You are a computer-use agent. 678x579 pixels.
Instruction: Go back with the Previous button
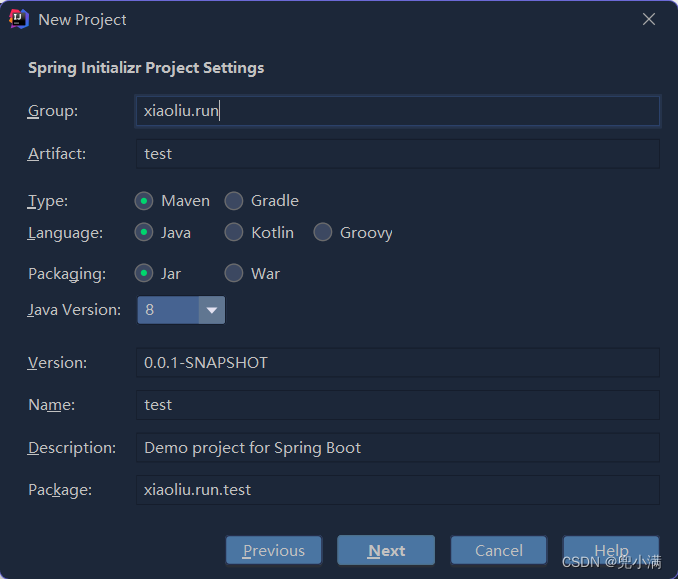coord(274,550)
